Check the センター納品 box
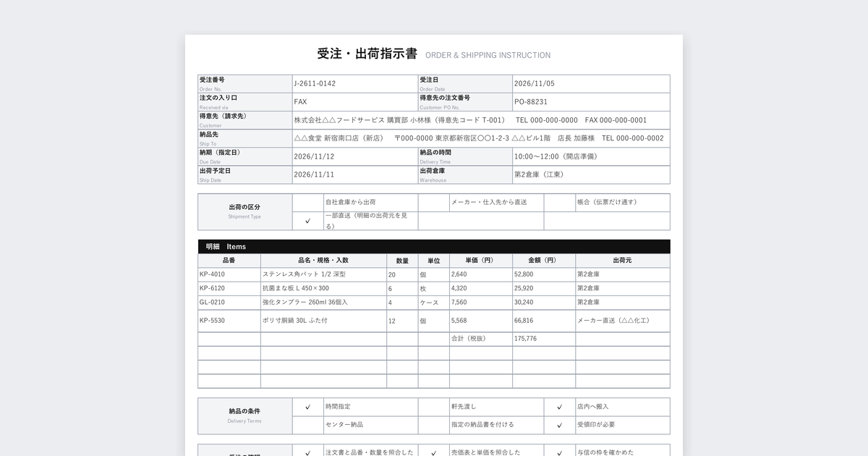868x456 pixels. (x=307, y=425)
